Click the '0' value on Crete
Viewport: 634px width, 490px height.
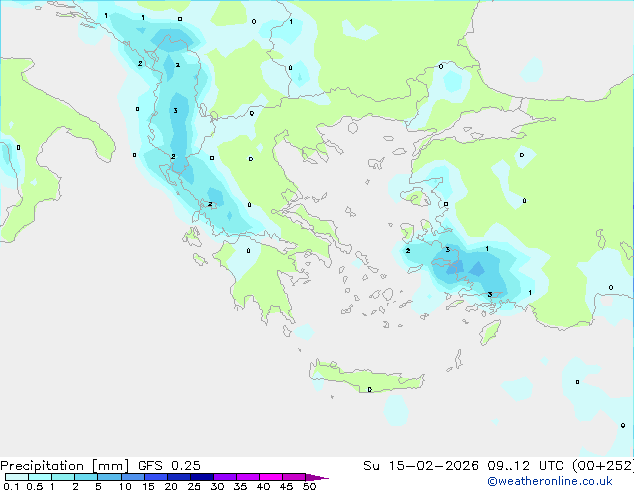pos(370,389)
